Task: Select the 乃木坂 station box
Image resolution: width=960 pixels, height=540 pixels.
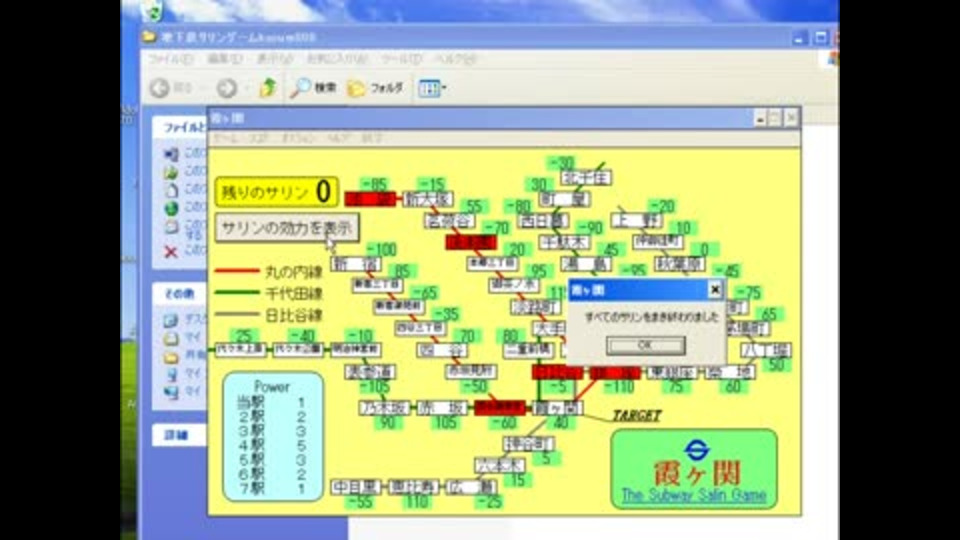Action: (384, 408)
